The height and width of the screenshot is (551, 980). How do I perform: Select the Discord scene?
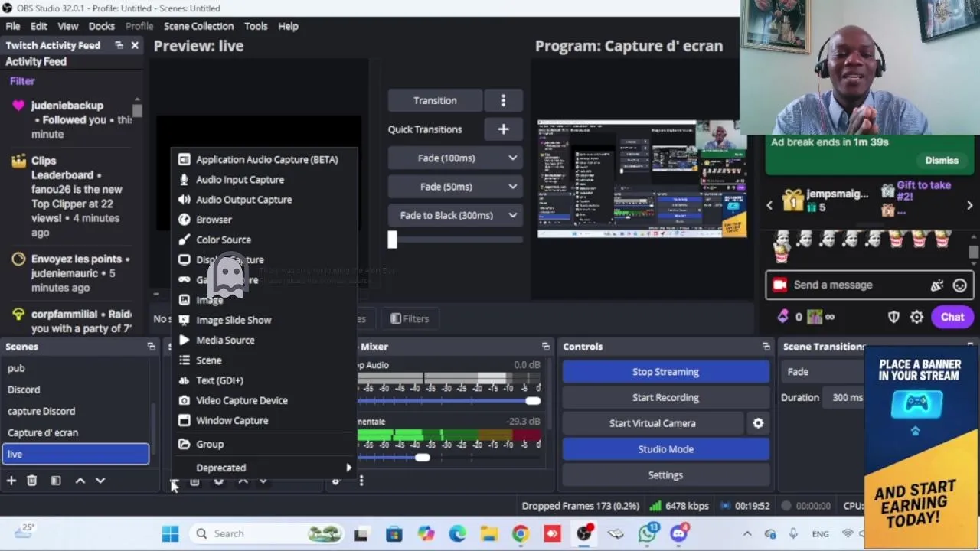tap(76, 390)
